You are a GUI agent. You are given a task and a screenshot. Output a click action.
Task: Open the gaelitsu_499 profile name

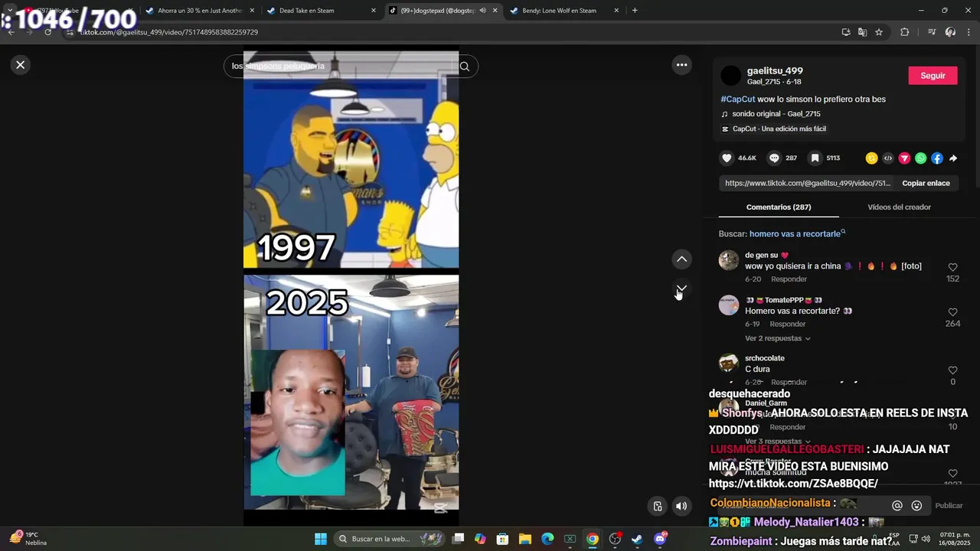tap(775, 71)
